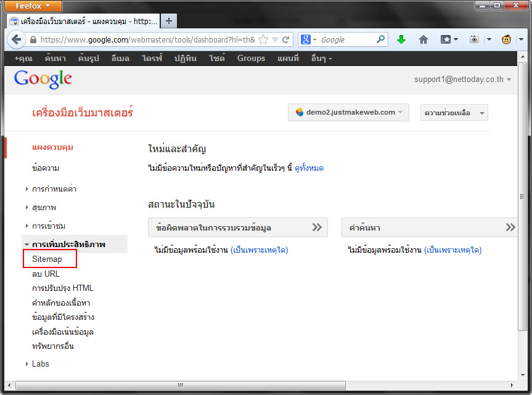The height and width of the screenshot is (395, 532).
Task: Open URL history dropdown arrow in address bar
Action: 275,39
